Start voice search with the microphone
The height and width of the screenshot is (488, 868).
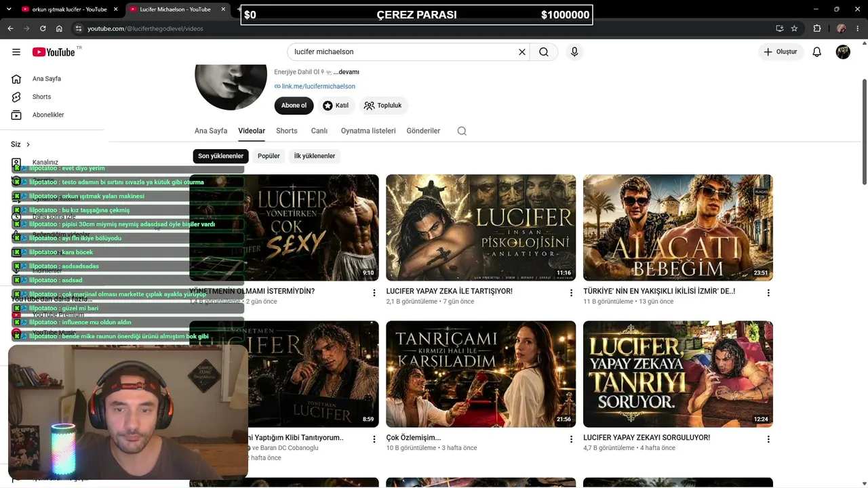pos(574,52)
